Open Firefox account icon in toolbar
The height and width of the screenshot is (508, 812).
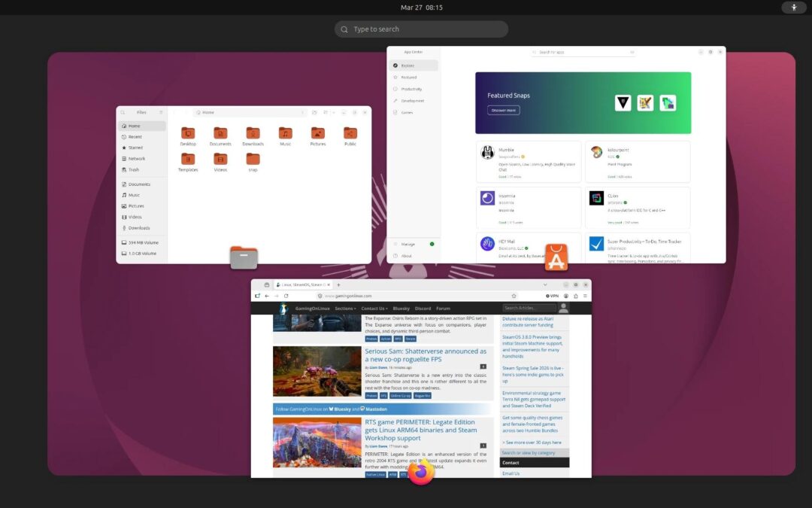(566, 296)
